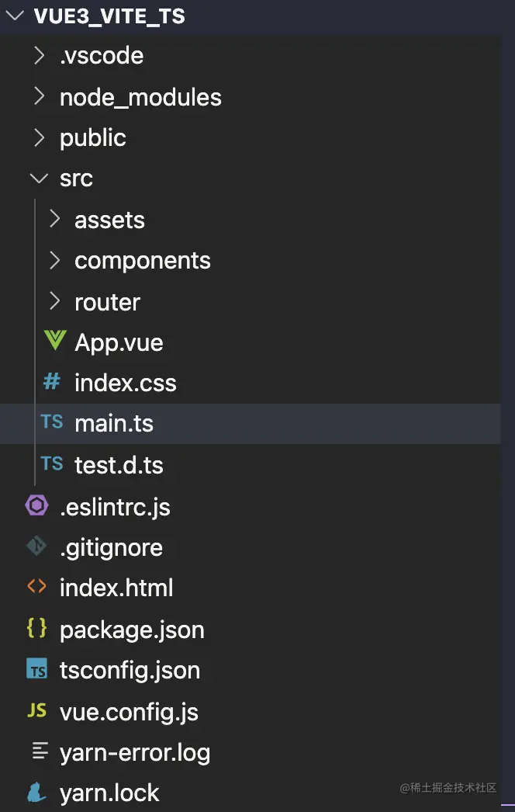515x812 pixels.
Task: Expand the .vscode folder chevron
Action: pos(39,55)
